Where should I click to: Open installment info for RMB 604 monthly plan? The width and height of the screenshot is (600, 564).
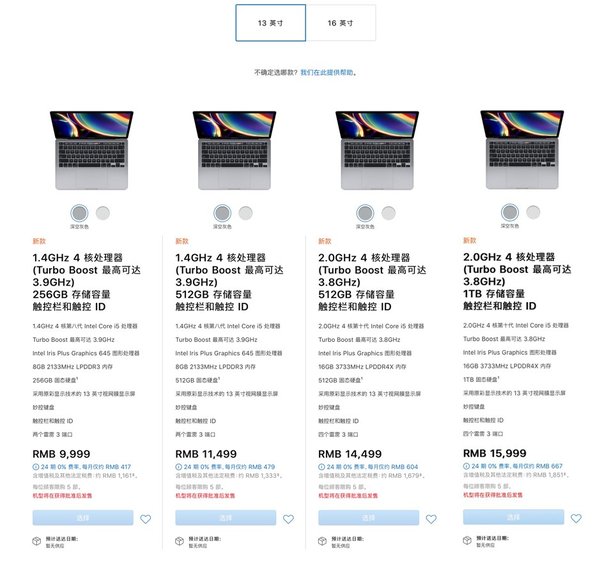[x=365, y=467]
